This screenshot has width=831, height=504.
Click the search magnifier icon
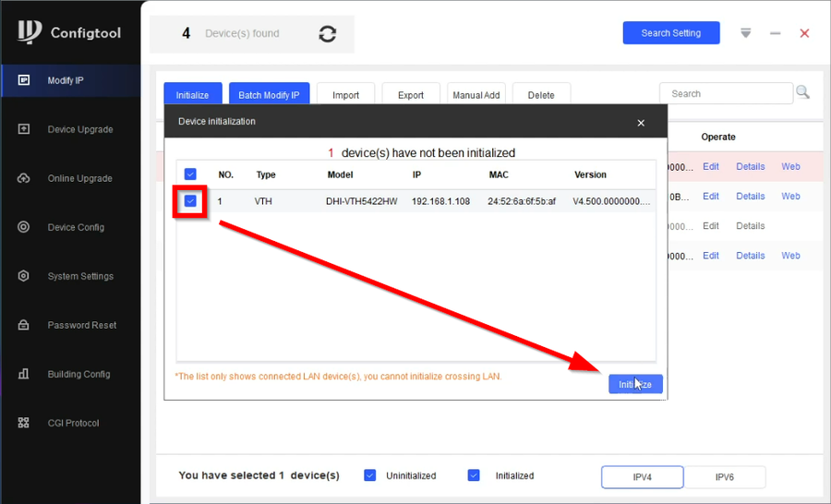click(x=803, y=92)
